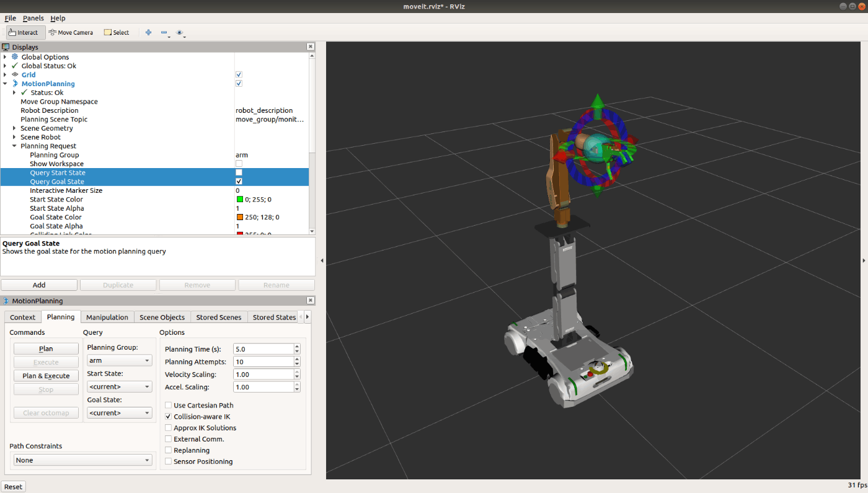Open the eye icon toolbar options
Viewport: 868px width, 493px height.
coord(180,32)
